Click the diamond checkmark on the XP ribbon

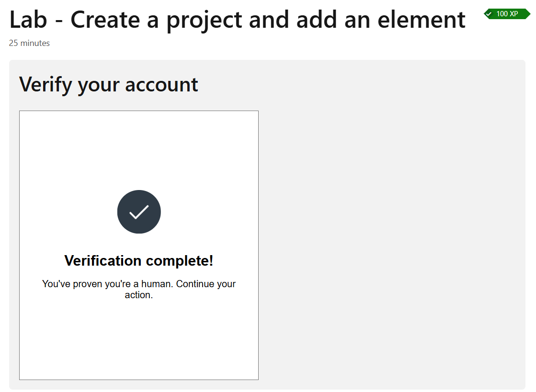point(489,14)
